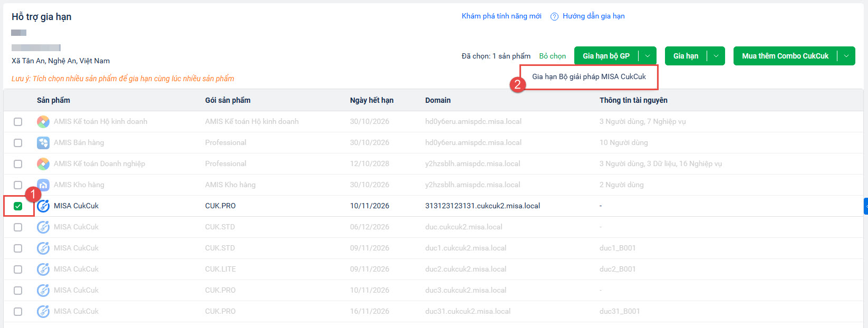Expand the Gia hạn button dropdown arrow
The height and width of the screenshot is (328, 868).
716,56
